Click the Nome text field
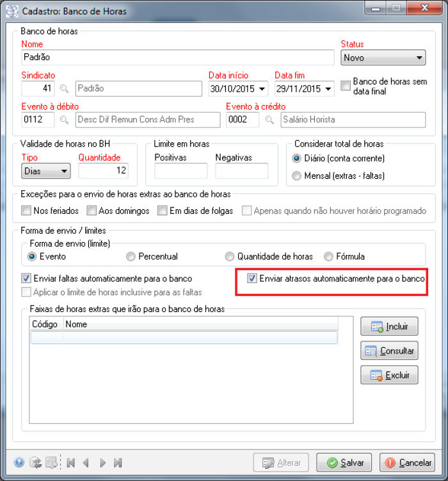Image resolution: width=448 pixels, height=481 pixels. [x=177, y=57]
